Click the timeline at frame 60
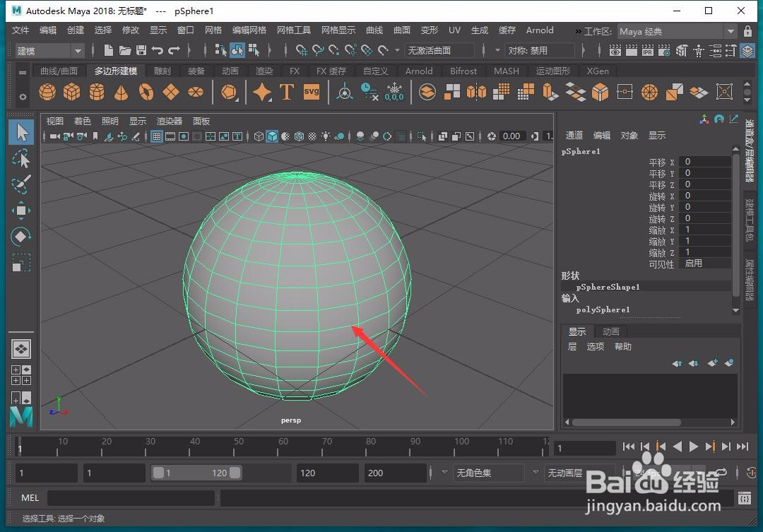This screenshot has height=532, width=763. tap(278, 447)
